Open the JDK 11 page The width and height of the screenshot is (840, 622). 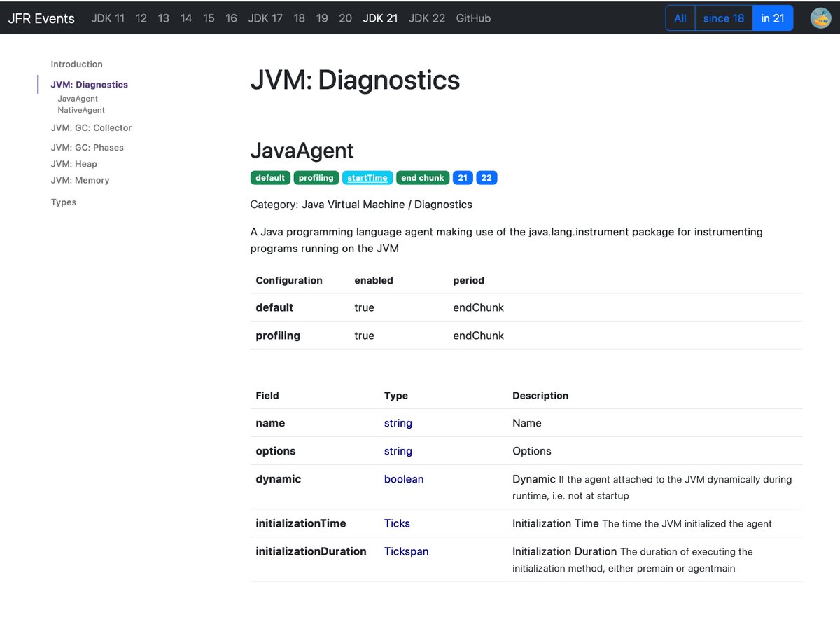(x=108, y=18)
